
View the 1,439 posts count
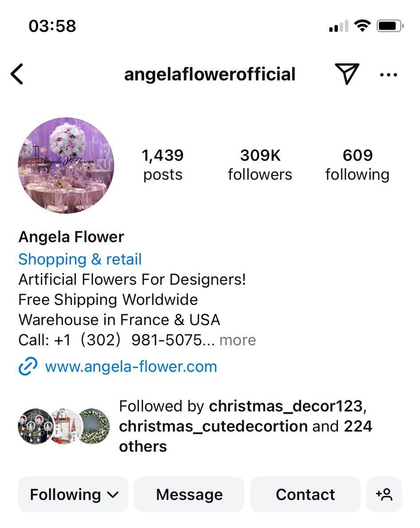pos(163,165)
